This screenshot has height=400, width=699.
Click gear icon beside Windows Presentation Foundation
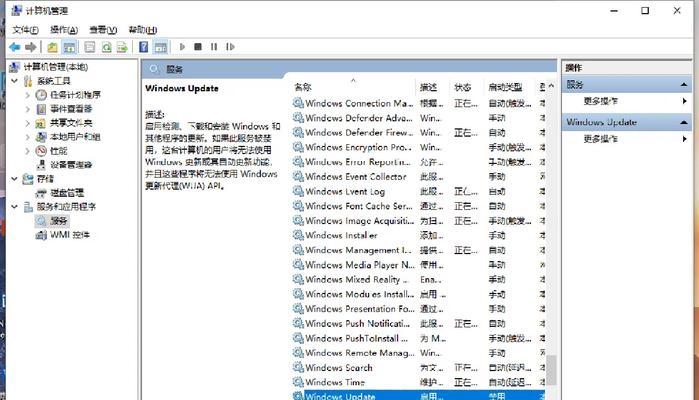pos(298,309)
